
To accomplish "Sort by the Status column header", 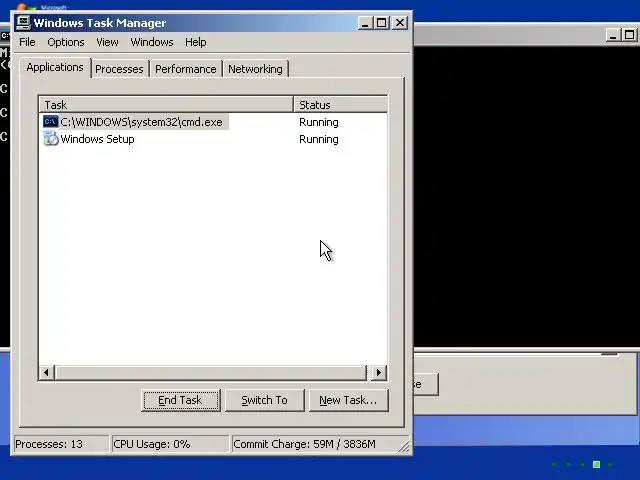I will click(x=340, y=104).
